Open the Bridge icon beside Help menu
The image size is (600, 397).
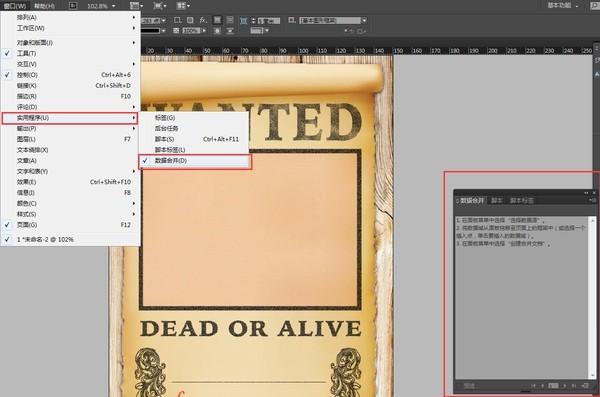(x=73, y=5)
